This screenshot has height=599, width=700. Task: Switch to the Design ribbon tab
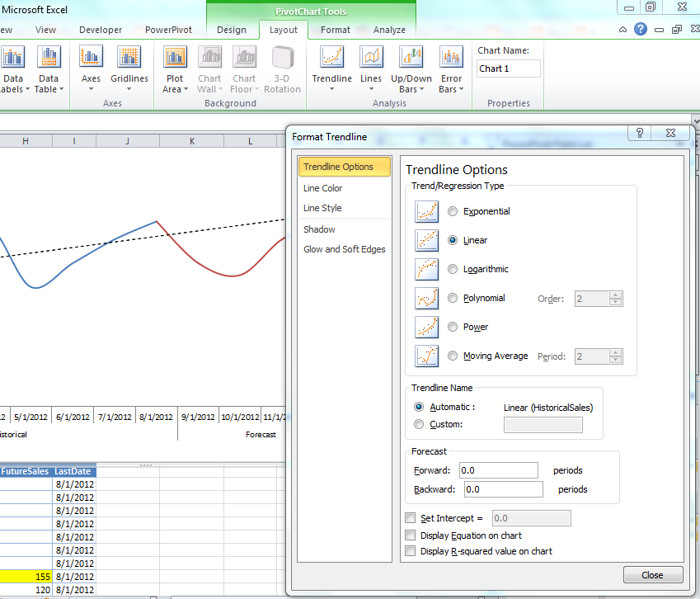coord(231,29)
